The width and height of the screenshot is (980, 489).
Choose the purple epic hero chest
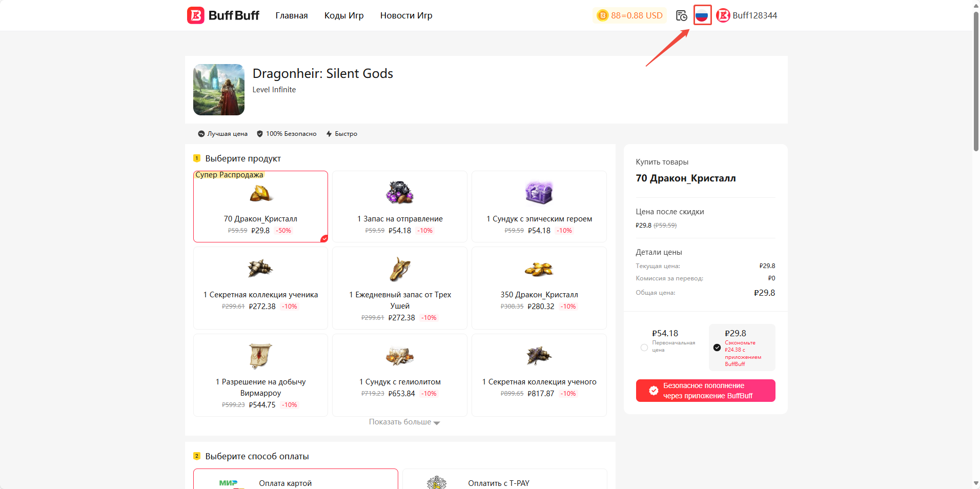pyautogui.click(x=539, y=193)
